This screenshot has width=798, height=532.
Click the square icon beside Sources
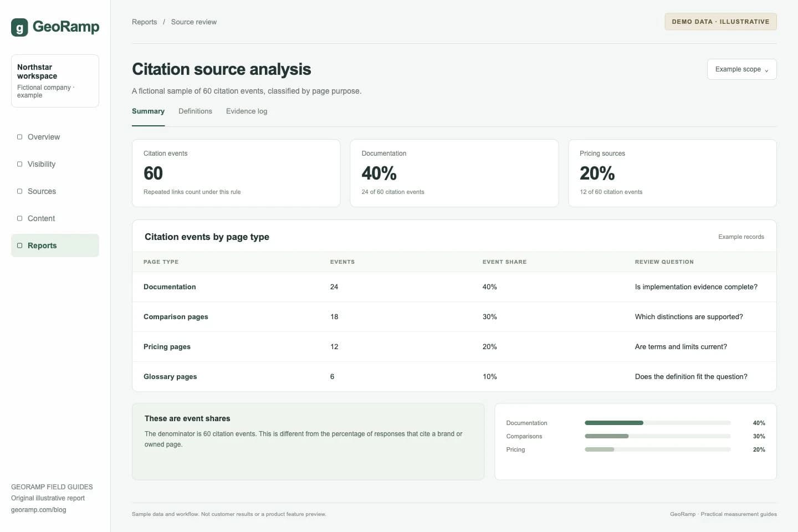(20, 191)
